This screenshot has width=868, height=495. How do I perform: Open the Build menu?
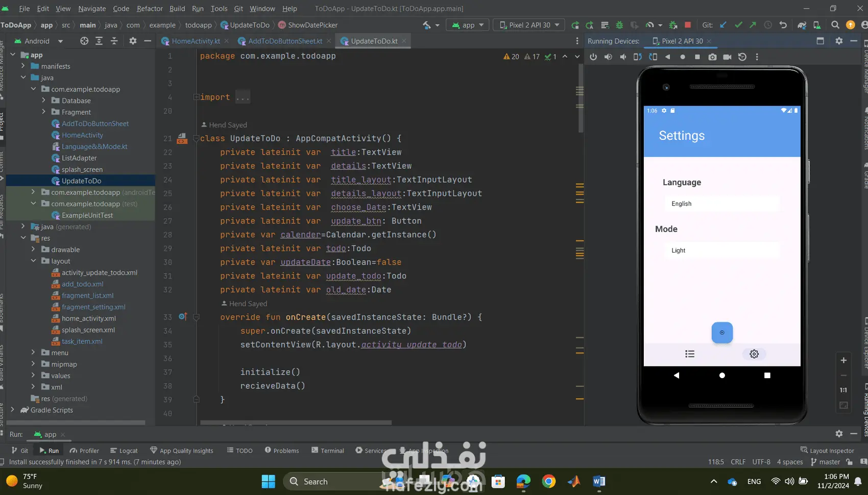[x=177, y=9]
